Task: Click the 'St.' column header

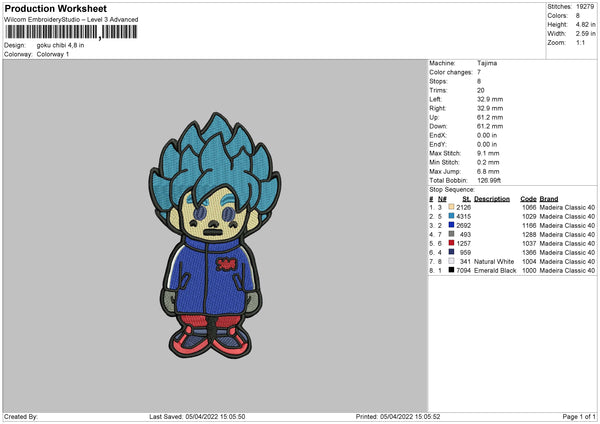Action: [466, 199]
